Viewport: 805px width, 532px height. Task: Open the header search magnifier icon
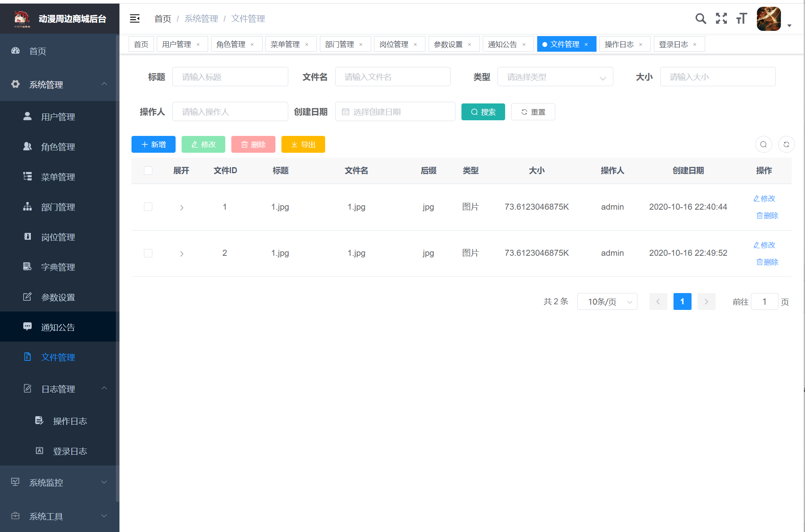coord(700,18)
